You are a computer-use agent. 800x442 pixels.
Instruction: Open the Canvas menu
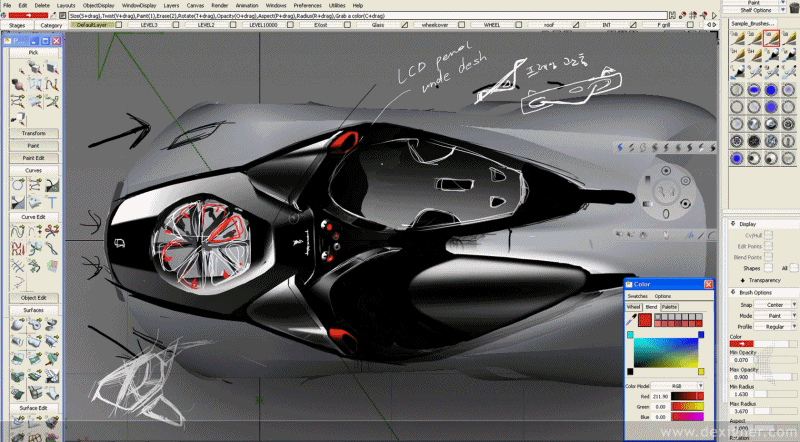tap(196, 5)
